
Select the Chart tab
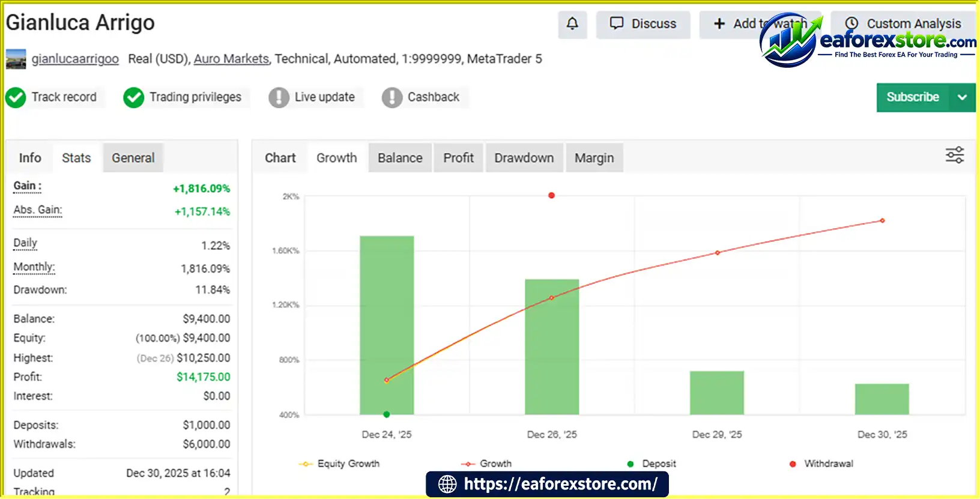point(280,158)
